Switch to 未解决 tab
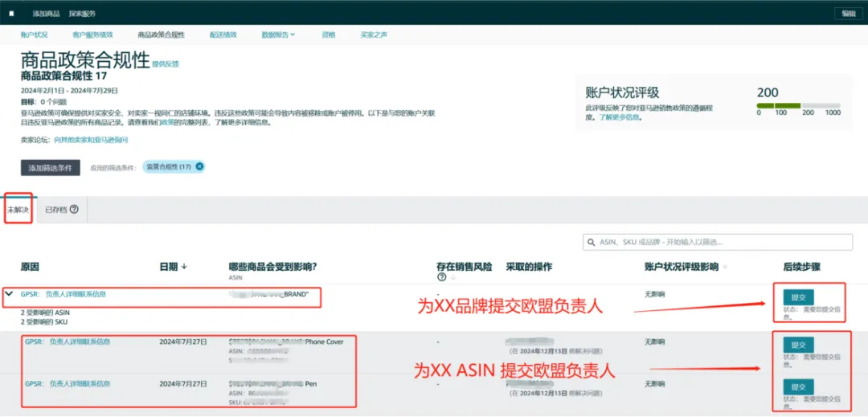 18,210
